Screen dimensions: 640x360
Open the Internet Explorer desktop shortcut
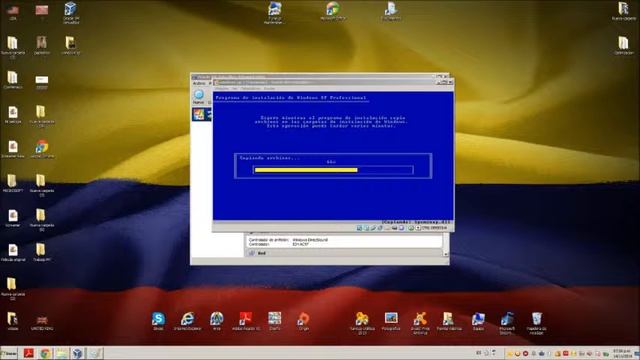click(x=187, y=321)
